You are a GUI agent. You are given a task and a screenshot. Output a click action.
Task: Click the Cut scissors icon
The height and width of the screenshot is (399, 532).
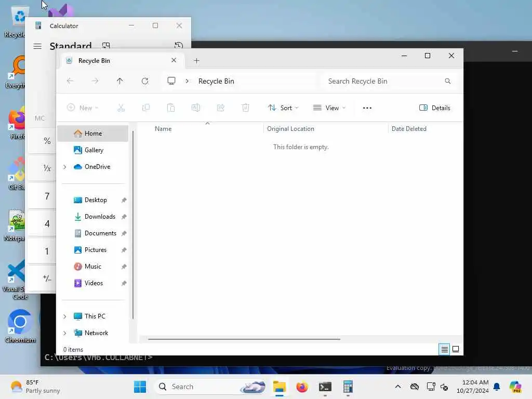pos(121,108)
